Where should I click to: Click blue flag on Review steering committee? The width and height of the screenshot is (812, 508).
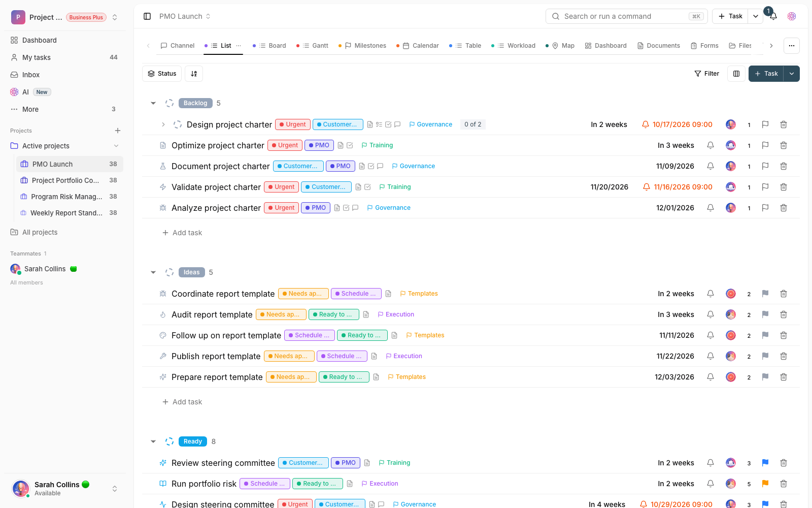pos(765,463)
